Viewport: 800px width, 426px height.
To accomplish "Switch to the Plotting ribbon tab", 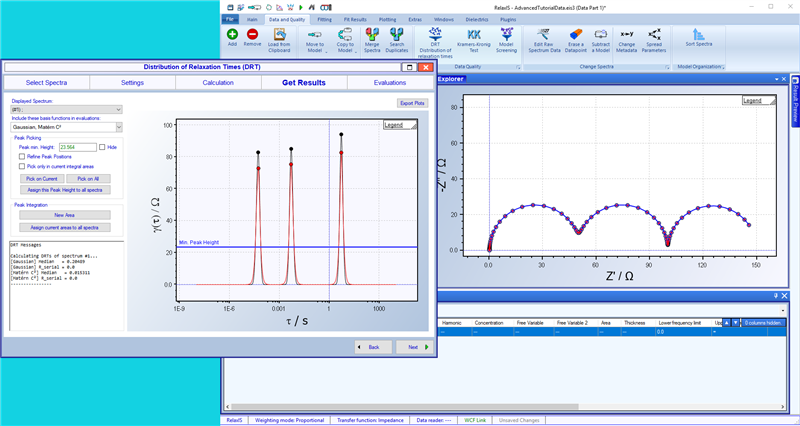I will pyautogui.click(x=387, y=19).
